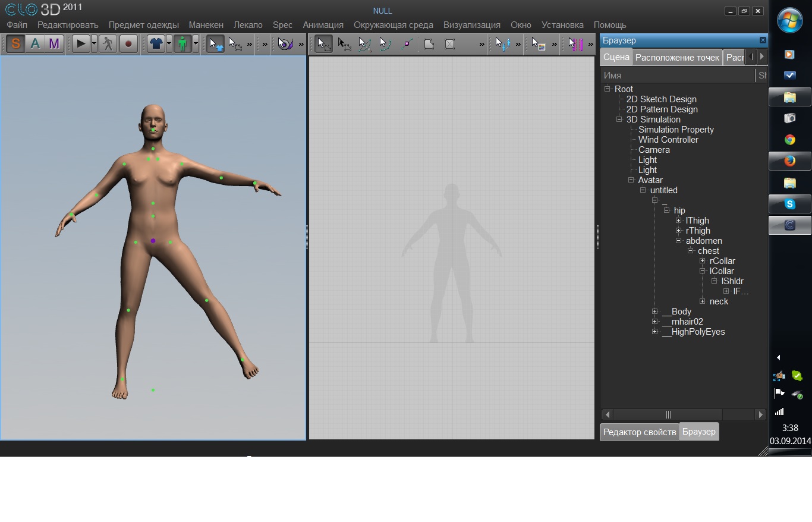Switch to the Расположение точек tab
This screenshot has width=812, height=522.
[677, 58]
